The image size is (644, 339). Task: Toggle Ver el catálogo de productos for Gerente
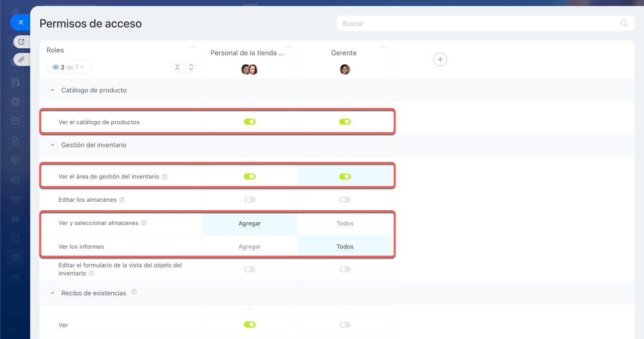tap(345, 122)
